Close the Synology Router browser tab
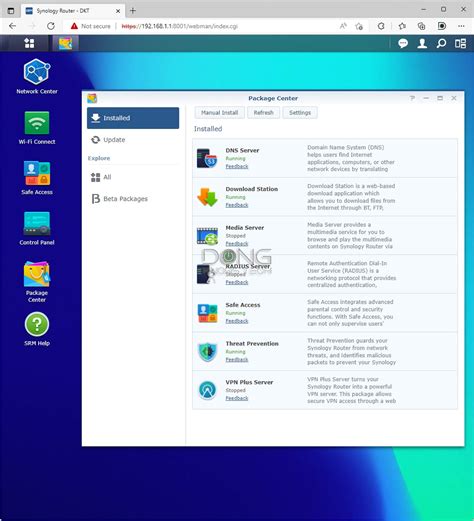The width and height of the screenshot is (474, 521). 118,11
